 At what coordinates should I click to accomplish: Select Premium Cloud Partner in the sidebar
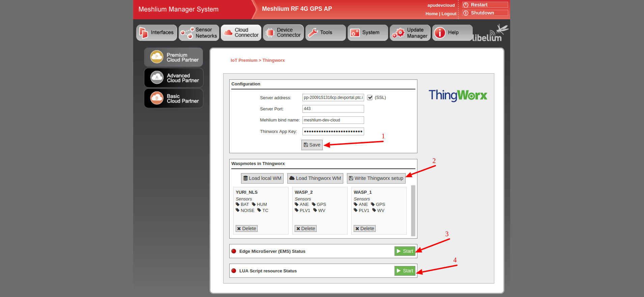pyautogui.click(x=174, y=57)
